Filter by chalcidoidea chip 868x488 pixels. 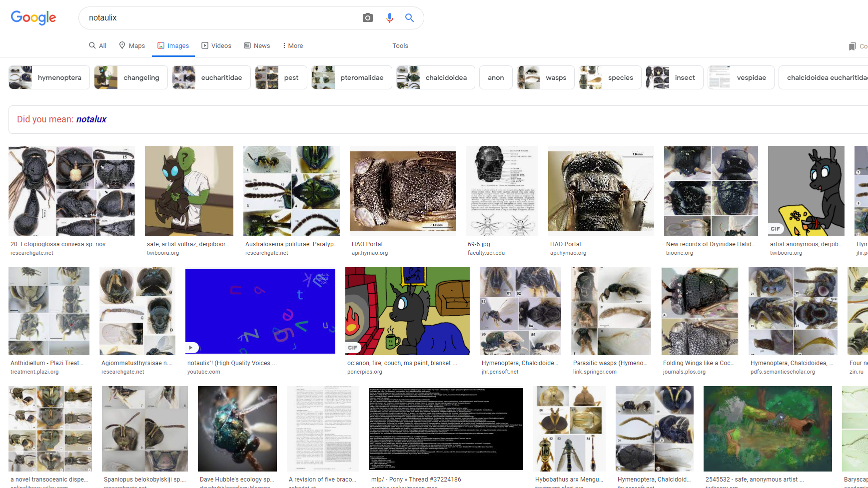[x=436, y=77]
